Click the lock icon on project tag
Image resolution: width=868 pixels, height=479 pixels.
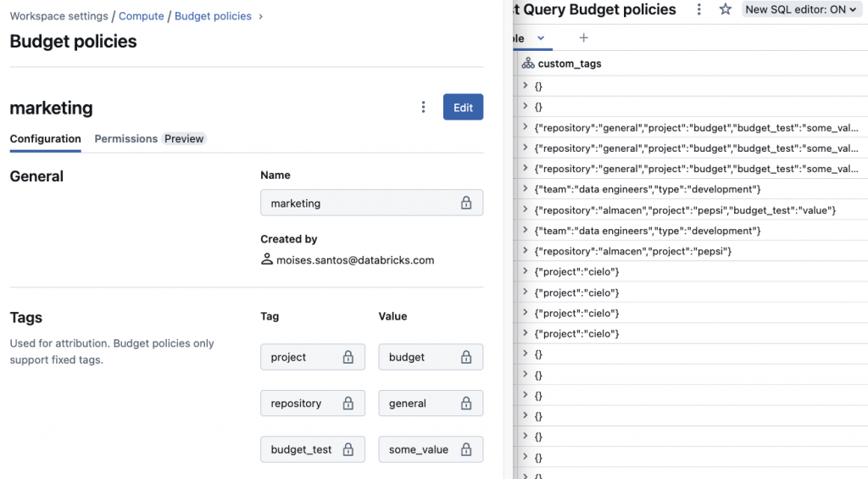point(348,358)
